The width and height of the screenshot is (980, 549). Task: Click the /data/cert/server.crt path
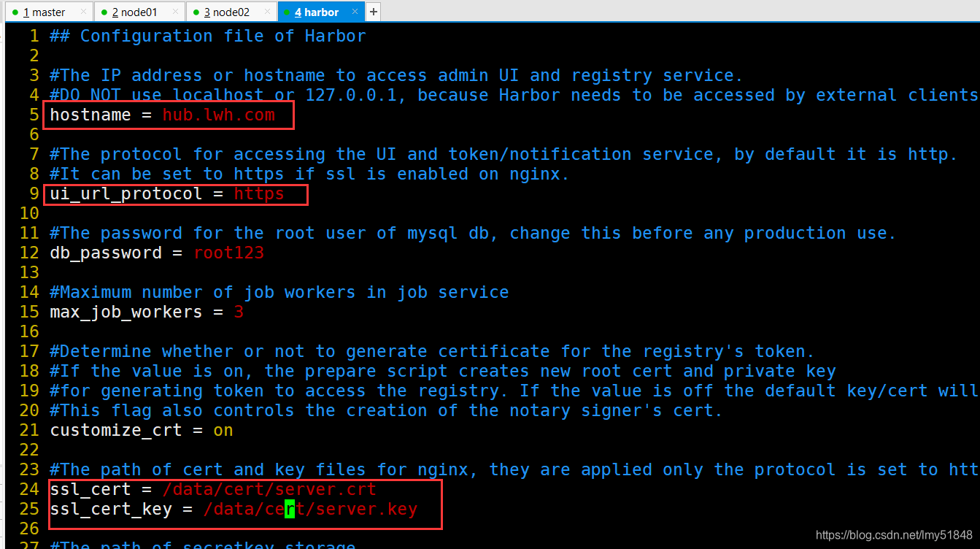coord(270,490)
